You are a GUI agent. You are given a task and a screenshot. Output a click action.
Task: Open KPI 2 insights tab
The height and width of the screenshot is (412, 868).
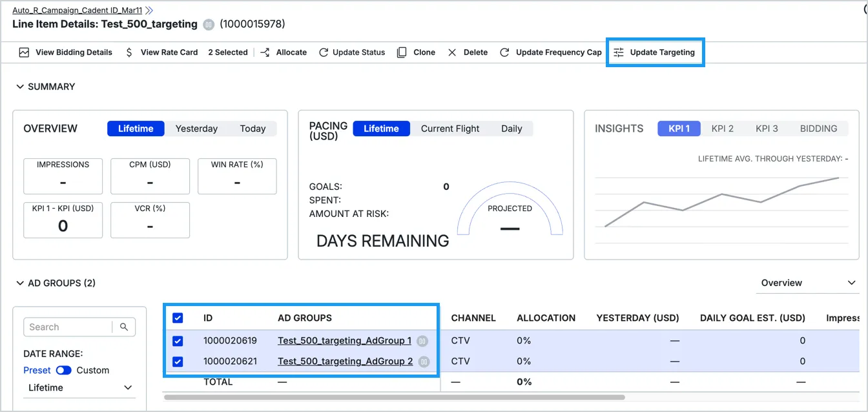click(723, 129)
